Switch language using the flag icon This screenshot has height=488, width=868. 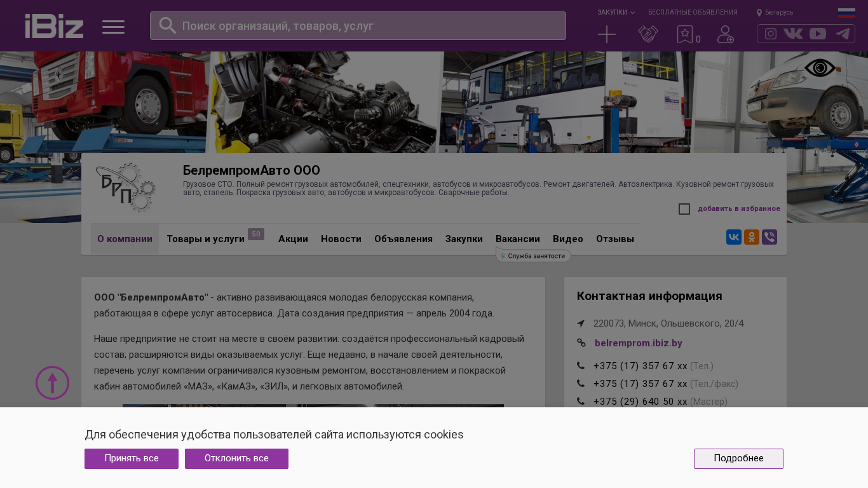[846, 13]
